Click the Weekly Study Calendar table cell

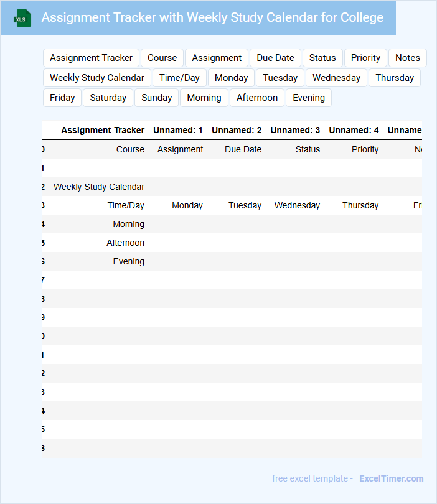pyautogui.click(x=99, y=187)
